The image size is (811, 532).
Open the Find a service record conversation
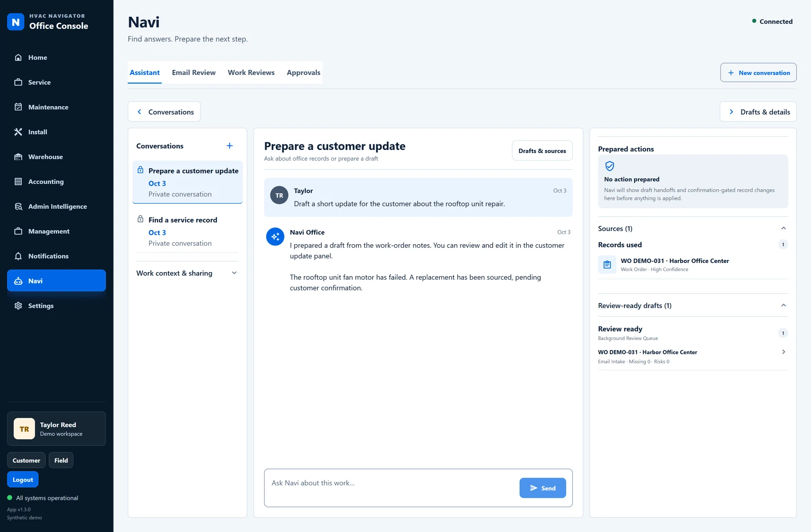(187, 232)
